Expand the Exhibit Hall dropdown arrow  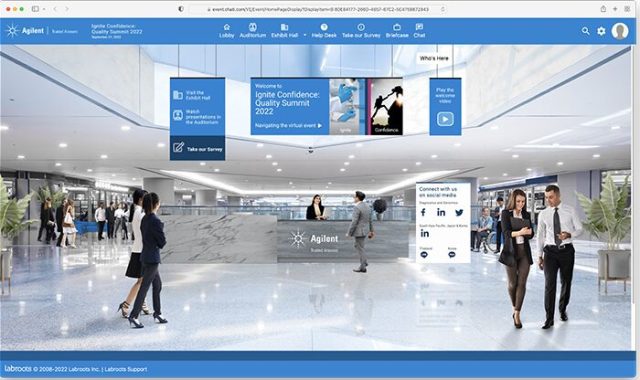(x=304, y=35)
